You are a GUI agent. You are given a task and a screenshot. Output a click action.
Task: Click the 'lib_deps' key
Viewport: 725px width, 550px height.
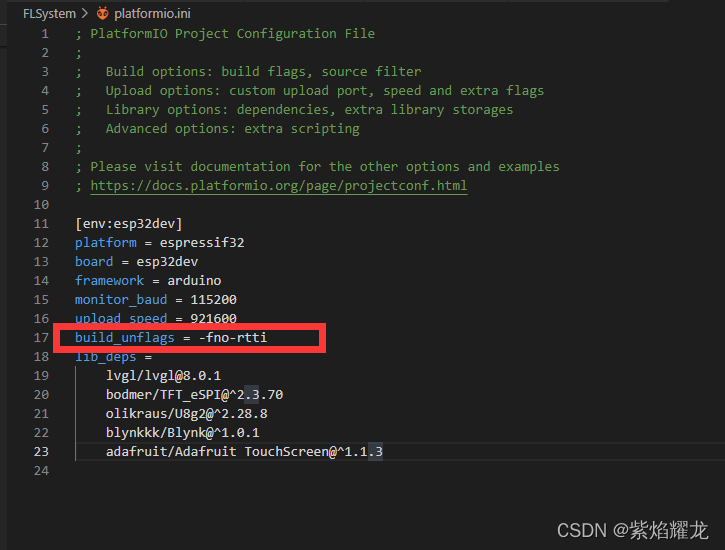[x=106, y=357]
